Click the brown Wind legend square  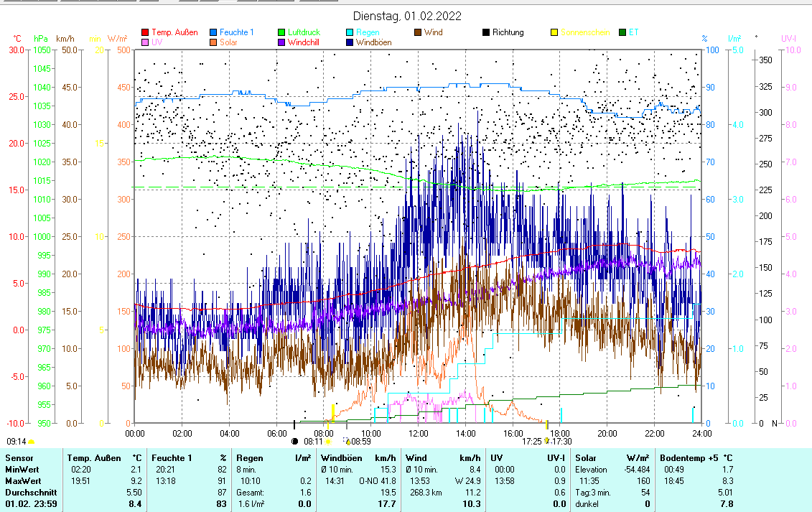tap(418, 32)
